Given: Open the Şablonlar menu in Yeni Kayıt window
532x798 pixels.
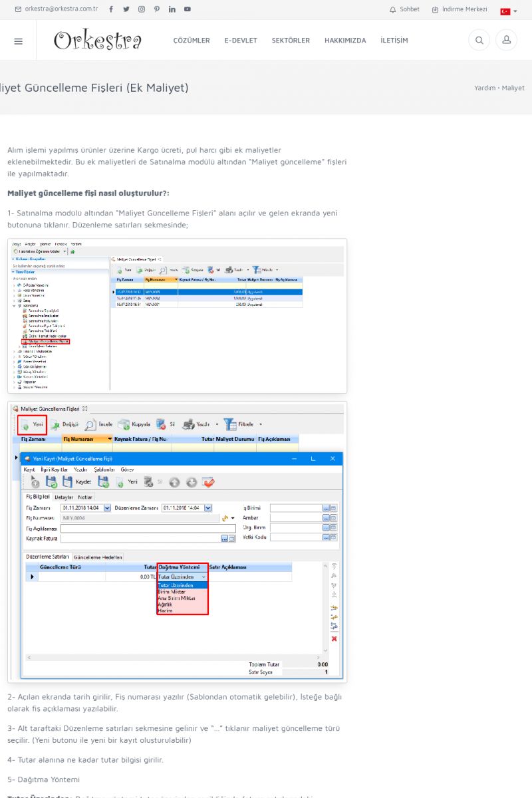Looking at the screenshot, I should pyautogui.click(x=104, y=469).
